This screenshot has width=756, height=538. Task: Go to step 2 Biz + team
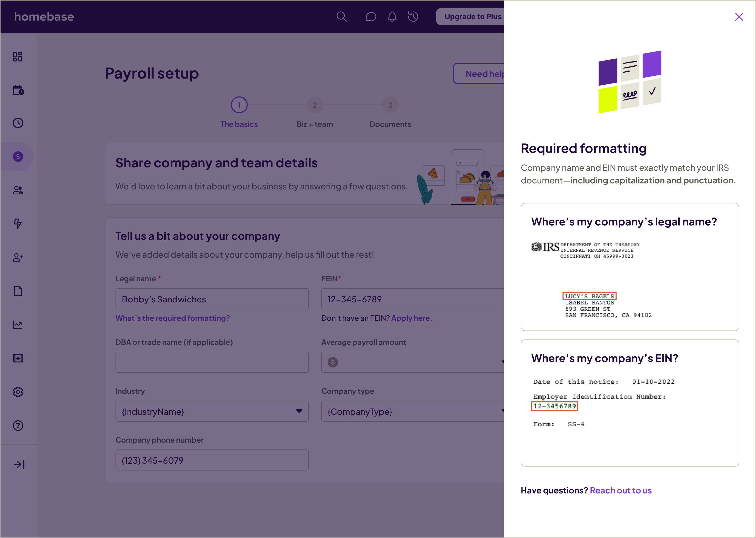click(x=314, y=105)
